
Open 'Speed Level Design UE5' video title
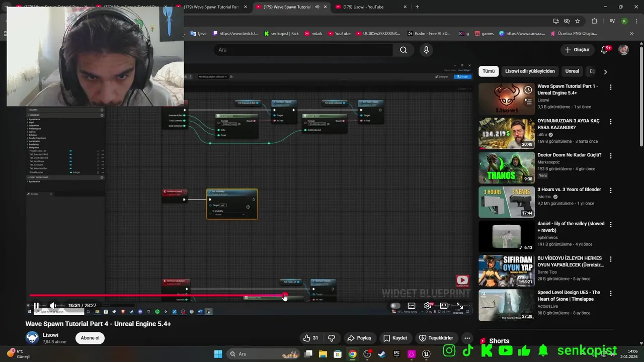coord(569,296)
